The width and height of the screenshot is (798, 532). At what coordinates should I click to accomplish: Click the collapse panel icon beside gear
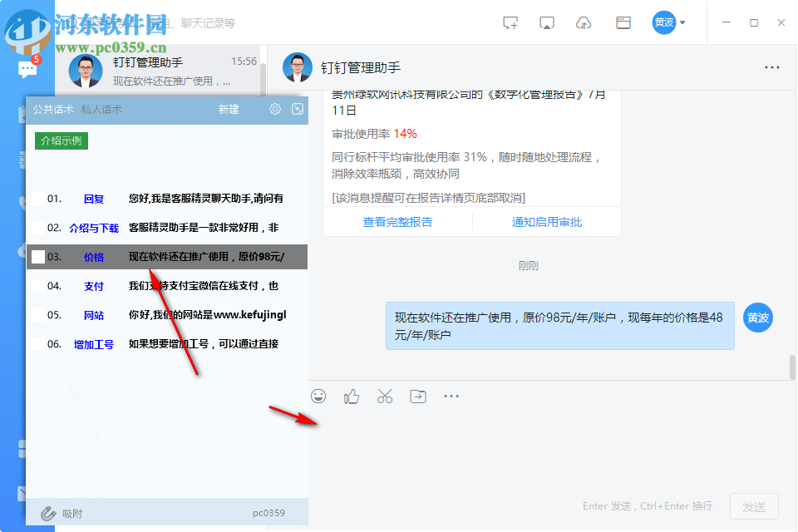[298, 109]
